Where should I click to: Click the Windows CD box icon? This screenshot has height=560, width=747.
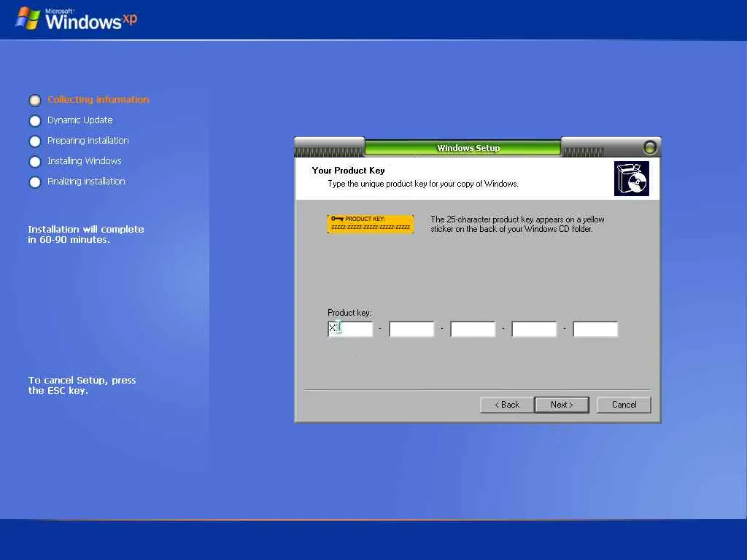click(x=632, y=179)
